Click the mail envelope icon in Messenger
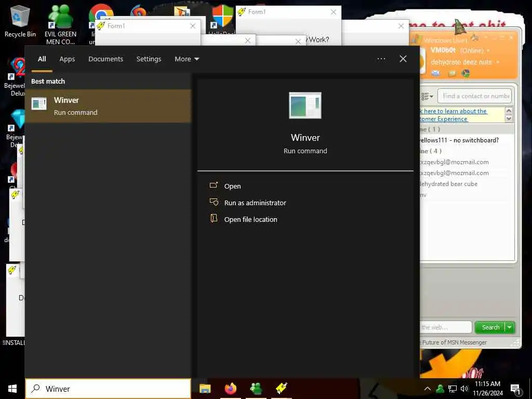Screen dimensions: 532x399 (436, 73)
